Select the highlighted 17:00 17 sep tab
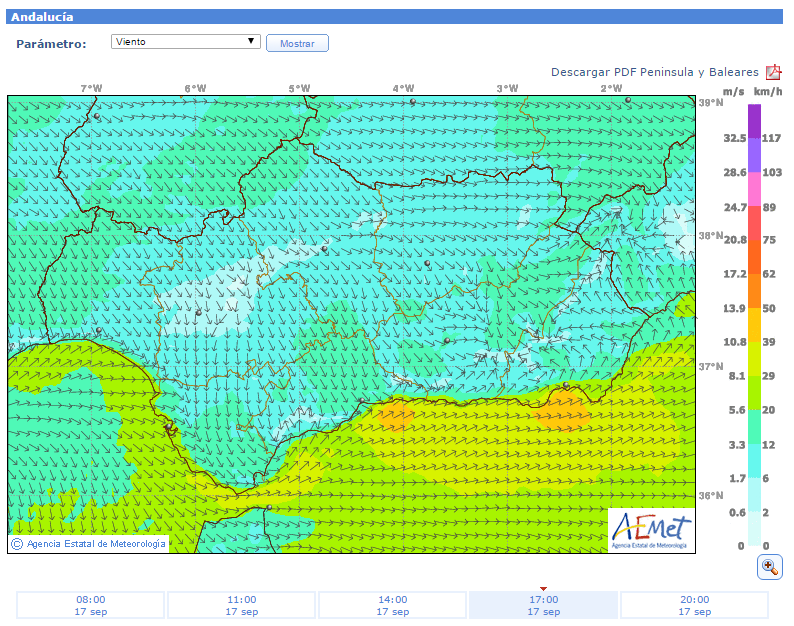Screen dimensions: 794x626 point(543,605)
